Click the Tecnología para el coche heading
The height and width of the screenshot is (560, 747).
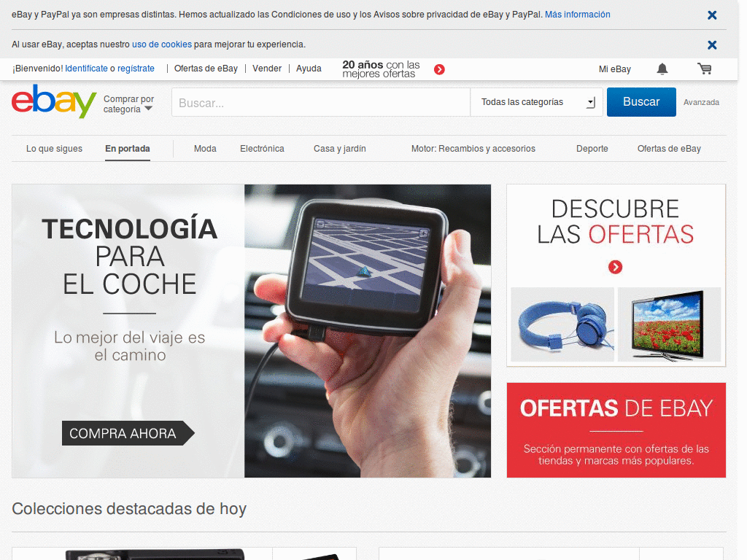(130, 257)
